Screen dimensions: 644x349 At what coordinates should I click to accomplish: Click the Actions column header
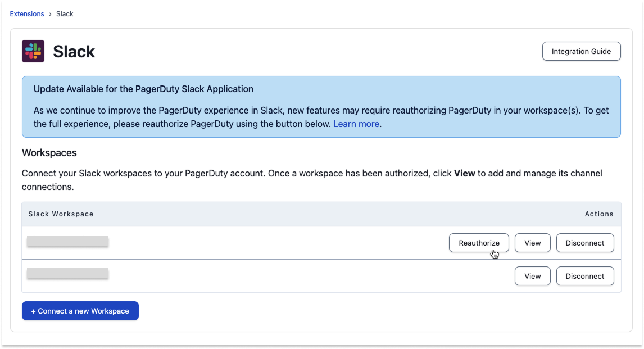(599, 214)
